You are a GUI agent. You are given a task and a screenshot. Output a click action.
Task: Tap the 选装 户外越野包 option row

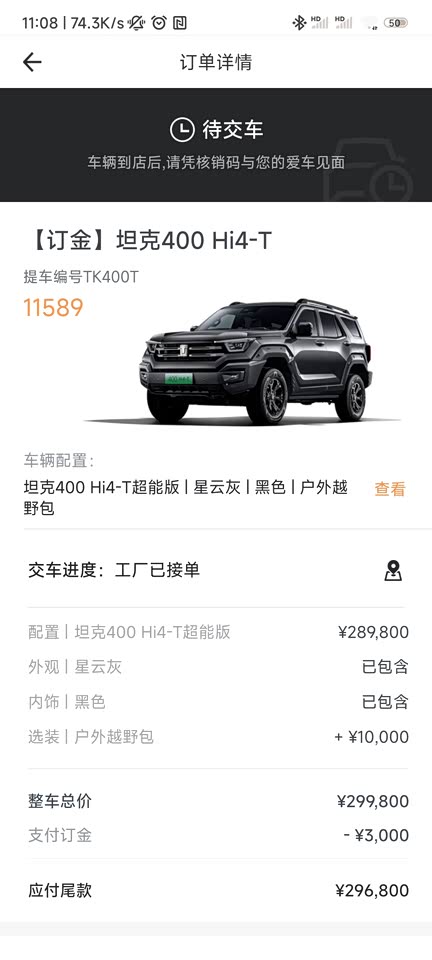(218, 737)
